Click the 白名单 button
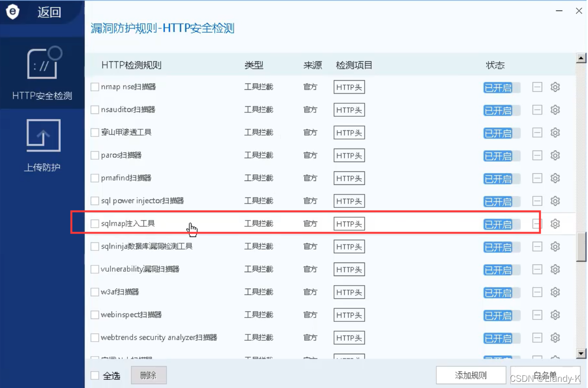The image size is (588, 388). [x=546, y=375]
